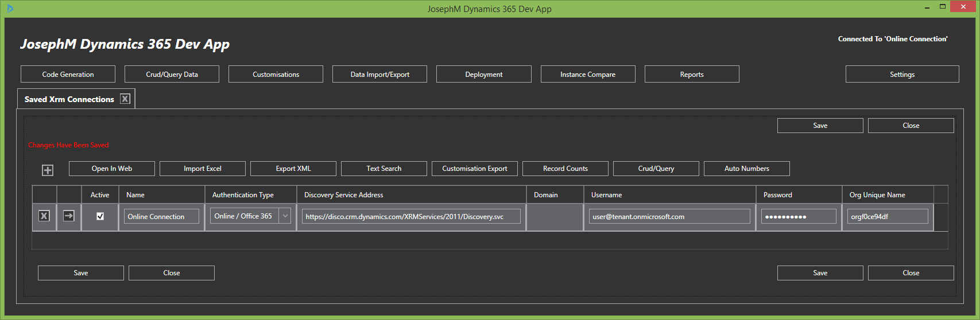Click the Password input field
The width and height of the screenshot is (980, 320).
[x=799, y=217]
